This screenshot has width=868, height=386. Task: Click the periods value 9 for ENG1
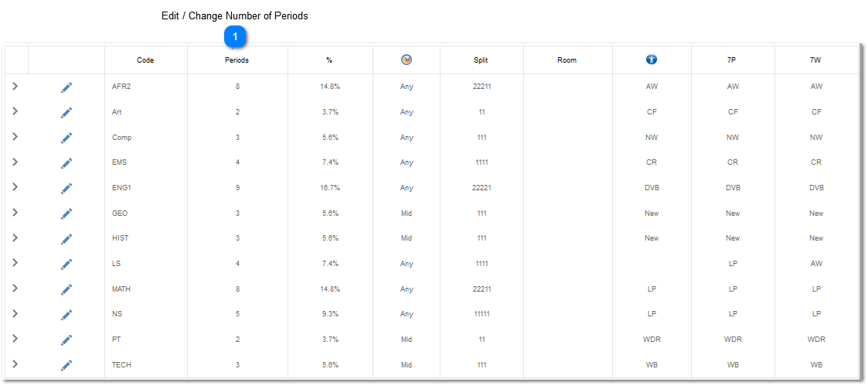(237, 188)
